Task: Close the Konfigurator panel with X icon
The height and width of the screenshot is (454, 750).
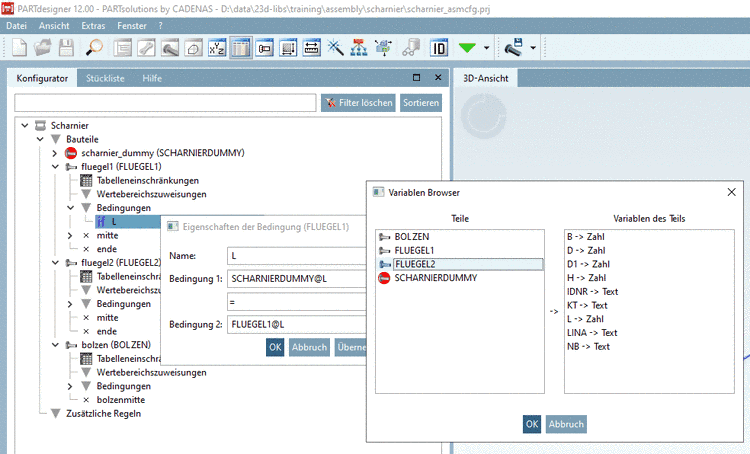Action: pos(438,78)
